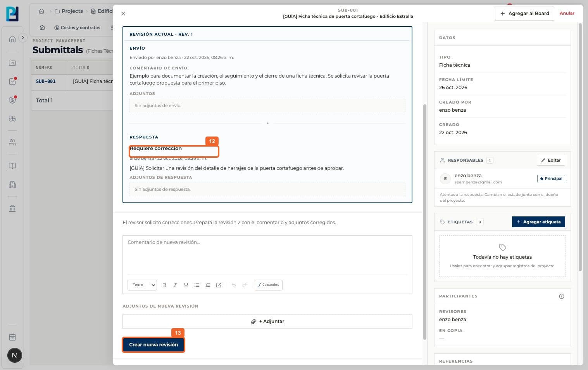Open the tasks checkbox icon in sidebar
Viewport: 588px width, 370px height.
pos(12,81)
